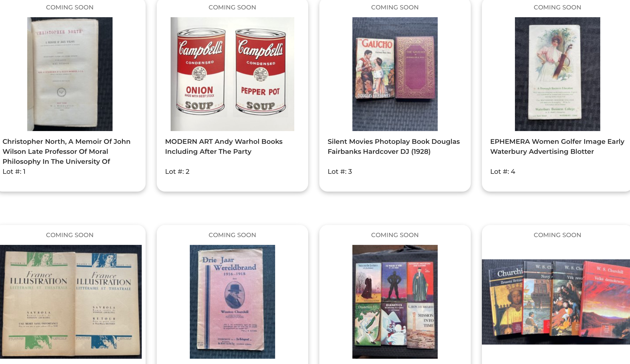Select the Lot #: 3 label

(340, 172)
